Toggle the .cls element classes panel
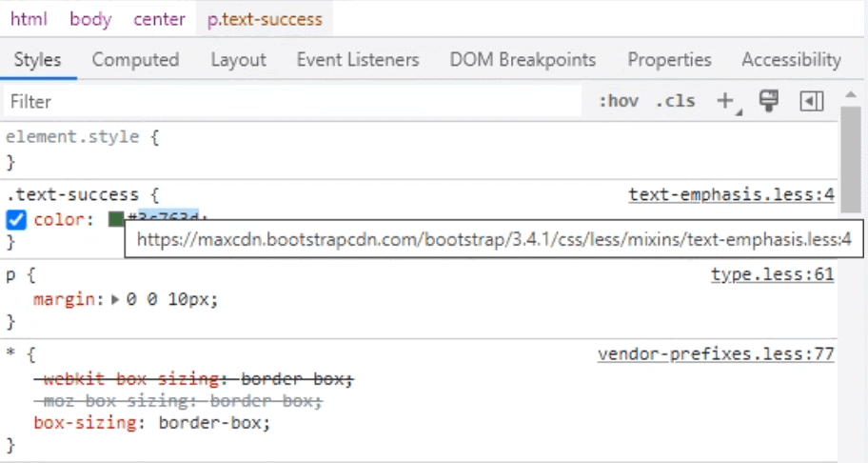The height and width of the screenshot is (463, 868). click(675, 101)
